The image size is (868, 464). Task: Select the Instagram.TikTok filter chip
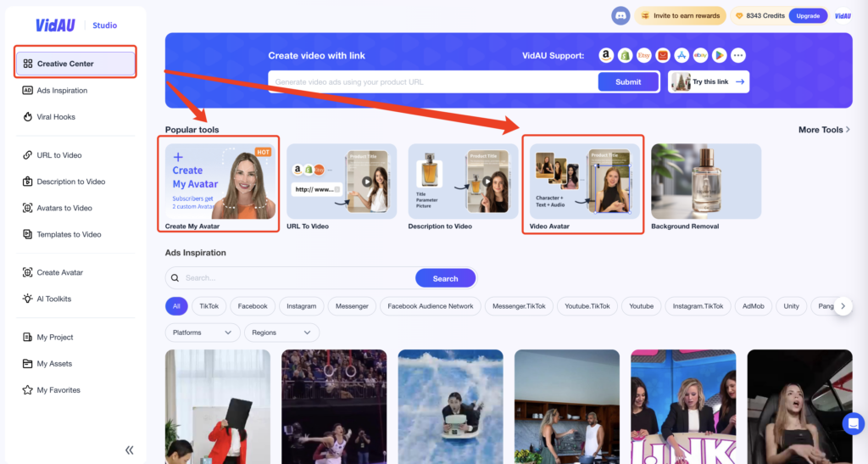(698, 306)
